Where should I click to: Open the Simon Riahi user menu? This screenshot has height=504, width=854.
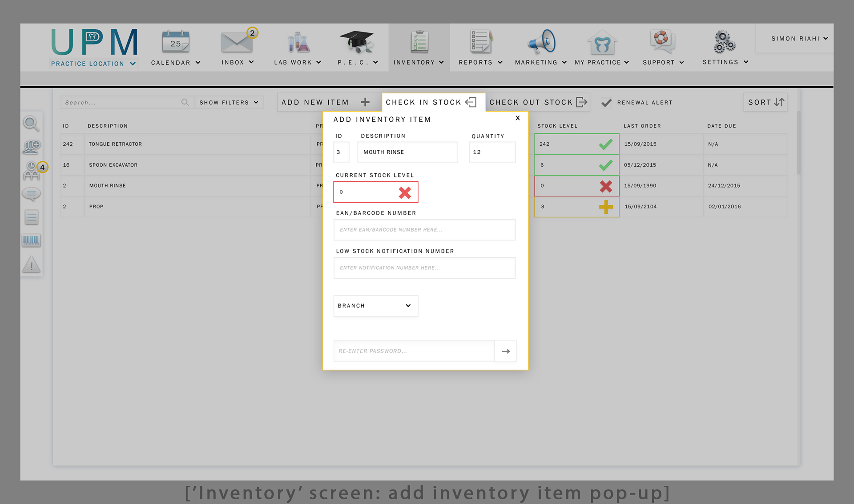[799, 39]
